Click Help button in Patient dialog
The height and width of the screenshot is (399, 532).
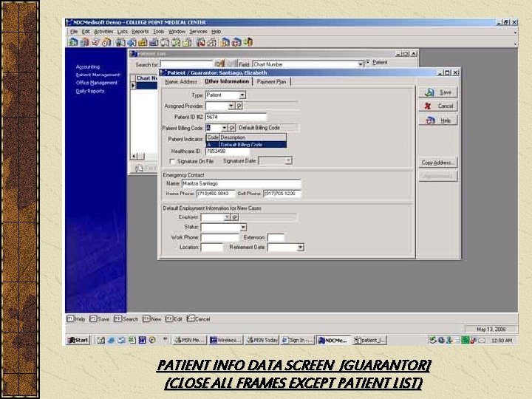438,120
